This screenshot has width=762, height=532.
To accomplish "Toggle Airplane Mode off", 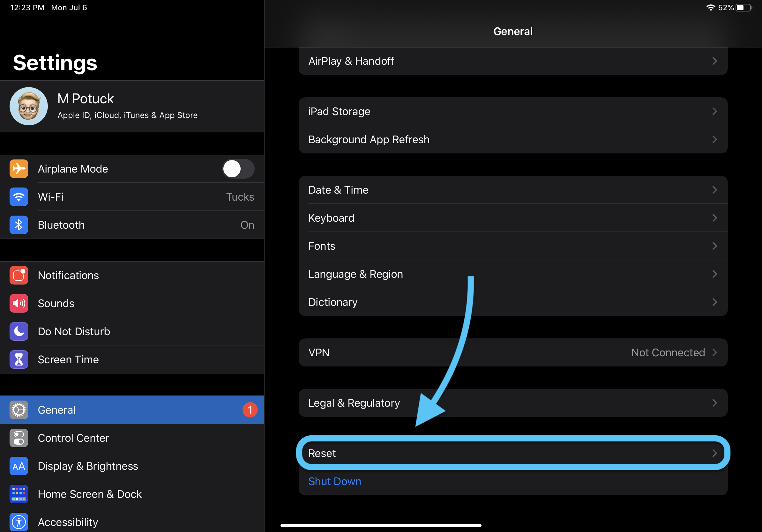I will [238, 169].
